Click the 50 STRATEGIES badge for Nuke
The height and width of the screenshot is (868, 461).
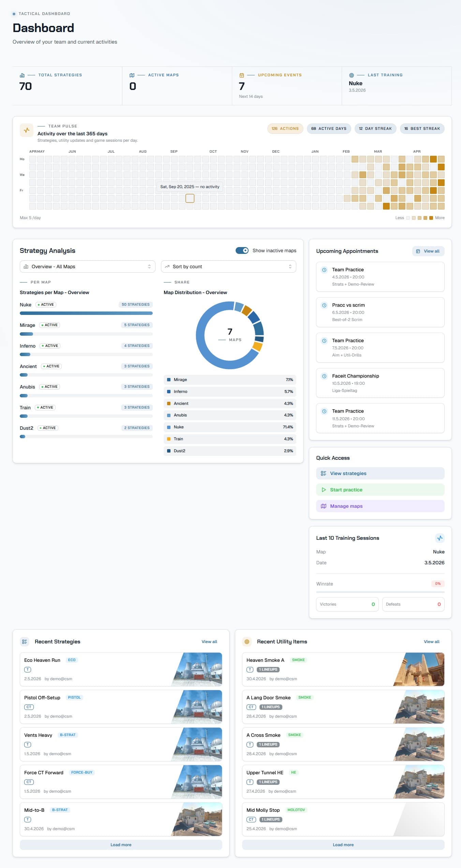[136, 305]
